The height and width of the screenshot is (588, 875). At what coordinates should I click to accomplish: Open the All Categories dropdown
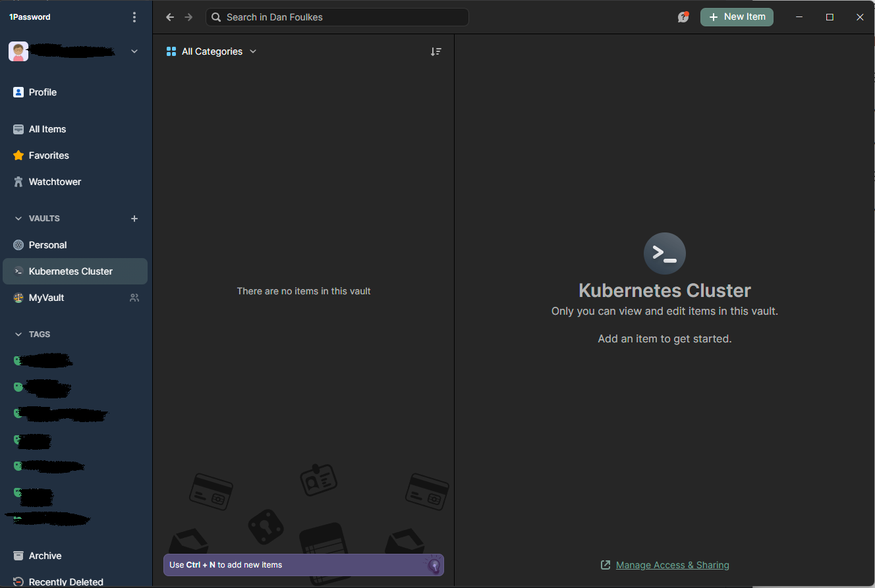(212, 51)
